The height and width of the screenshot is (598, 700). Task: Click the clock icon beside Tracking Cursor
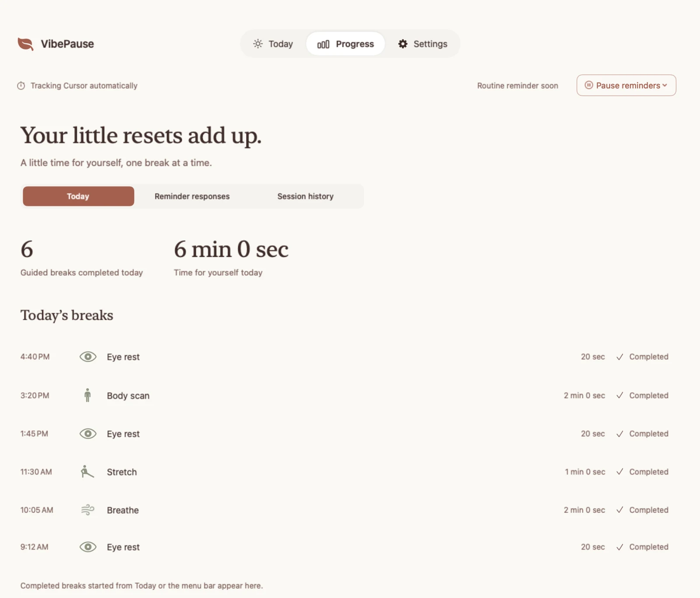point(21,86)
